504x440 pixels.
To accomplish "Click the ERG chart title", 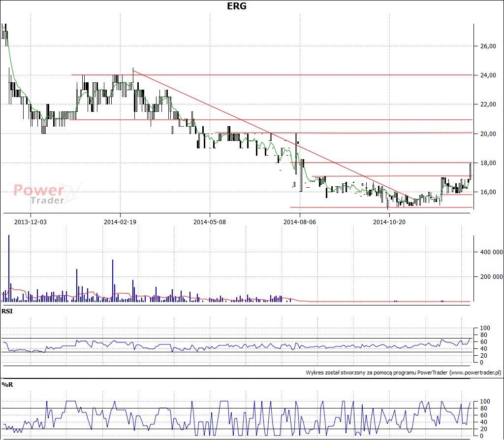I will tap(237, 6).
